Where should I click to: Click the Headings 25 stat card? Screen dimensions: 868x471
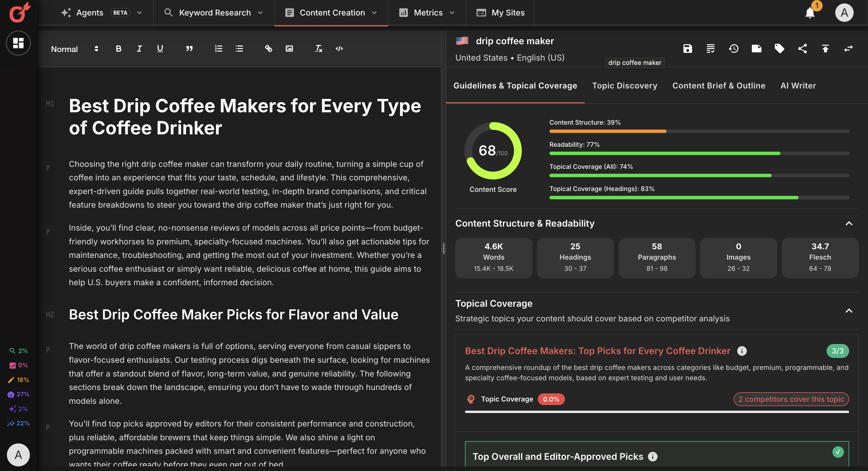(x=575, y=258)
